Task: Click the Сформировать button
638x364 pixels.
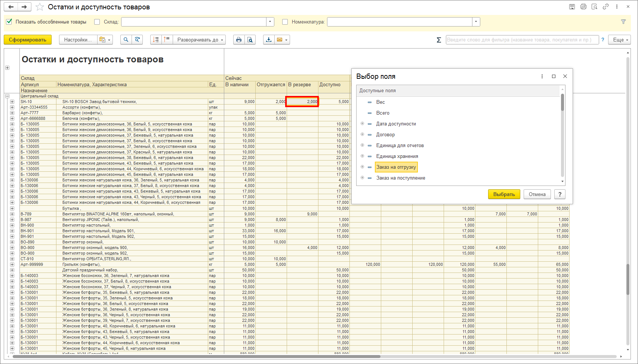Action: pos(28,40)
